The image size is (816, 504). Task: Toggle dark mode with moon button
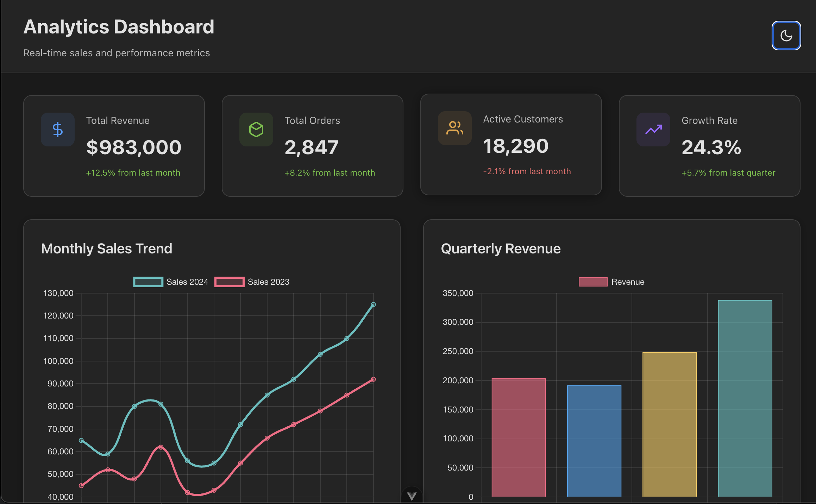tap(786, 36)
